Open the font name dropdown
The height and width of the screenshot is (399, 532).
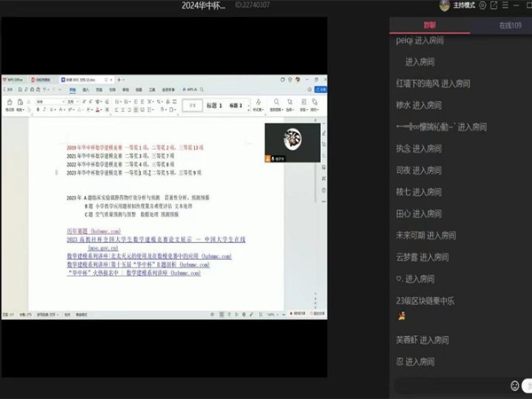(x=51, y=102)
